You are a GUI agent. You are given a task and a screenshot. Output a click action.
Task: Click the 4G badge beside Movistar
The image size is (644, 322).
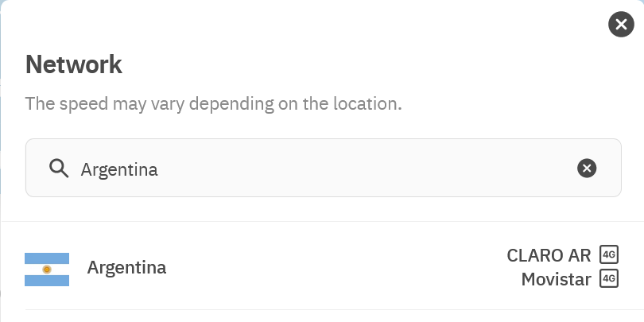click(609, 279)
